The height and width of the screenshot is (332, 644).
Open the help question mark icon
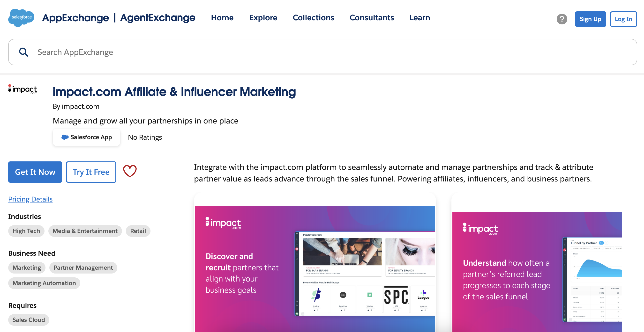(x=562, y=19)
